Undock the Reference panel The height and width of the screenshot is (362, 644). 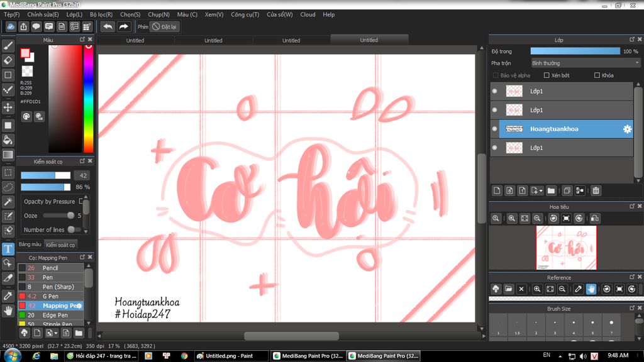631,277
